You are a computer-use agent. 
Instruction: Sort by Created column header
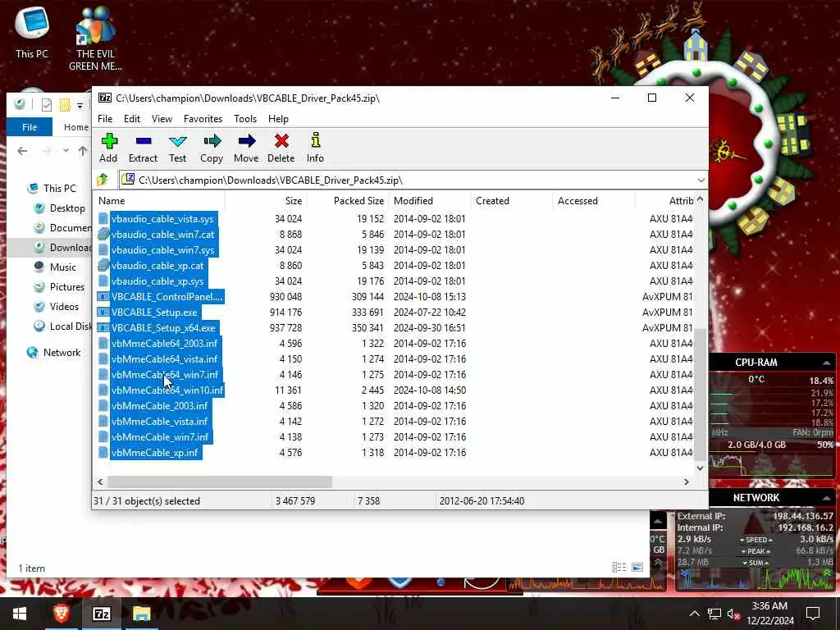(x=511, y=201)
